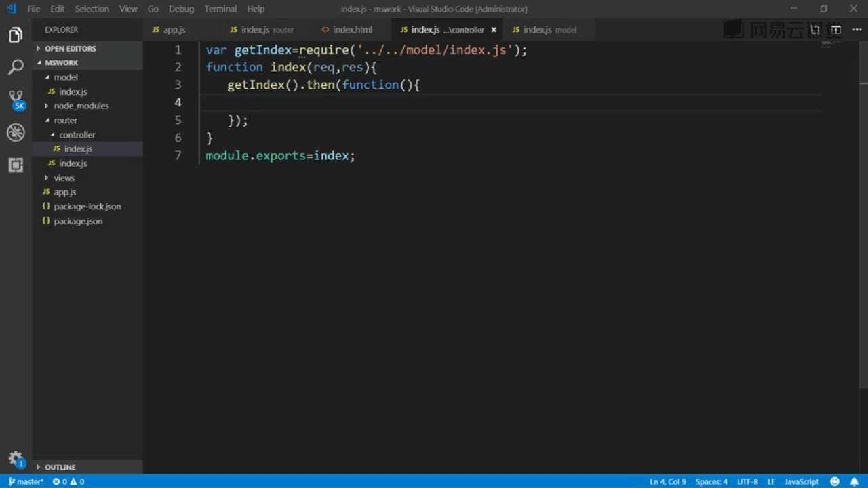The width and height of the screenshot is (868, 488).
Task: Open the Terminal menu
Action: pyautogui.click(x=220, y=9)
